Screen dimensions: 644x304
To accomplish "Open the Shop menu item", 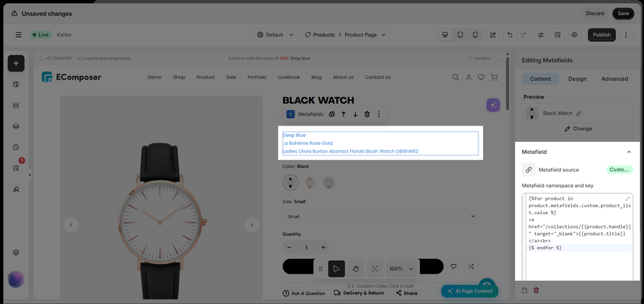I will coord(179,77).
